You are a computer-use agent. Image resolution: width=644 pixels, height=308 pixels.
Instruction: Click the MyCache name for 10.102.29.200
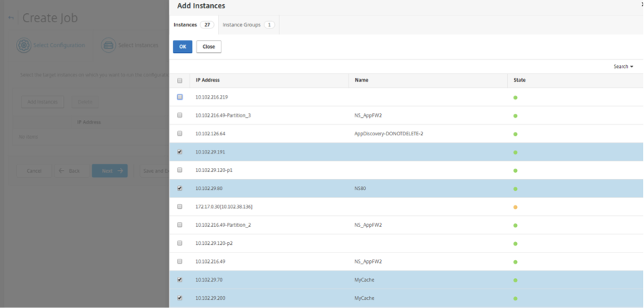[x=364, y=298]
